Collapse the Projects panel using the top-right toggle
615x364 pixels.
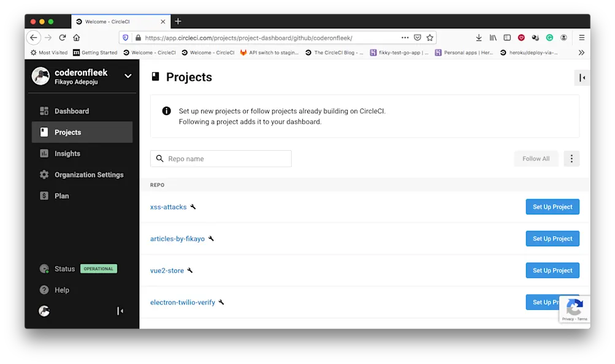click(581, 77)
